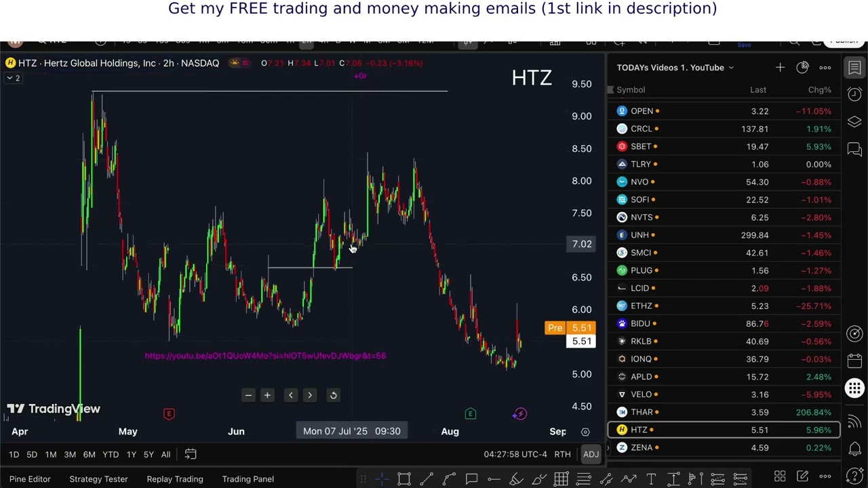Select the anchored volume profile tool
Image resolution: width=868 pixels, height=488 pixels.
(x=696, y=479)
